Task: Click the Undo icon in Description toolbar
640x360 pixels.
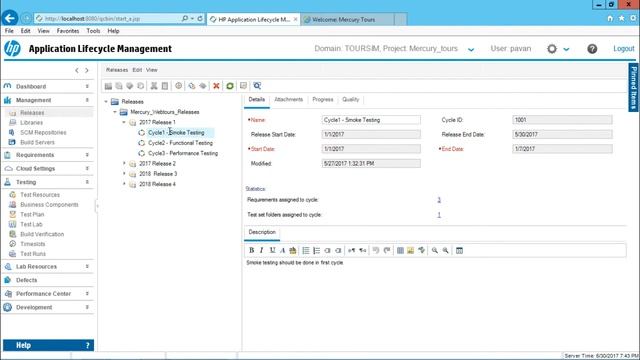Action: tap(376, 250)
